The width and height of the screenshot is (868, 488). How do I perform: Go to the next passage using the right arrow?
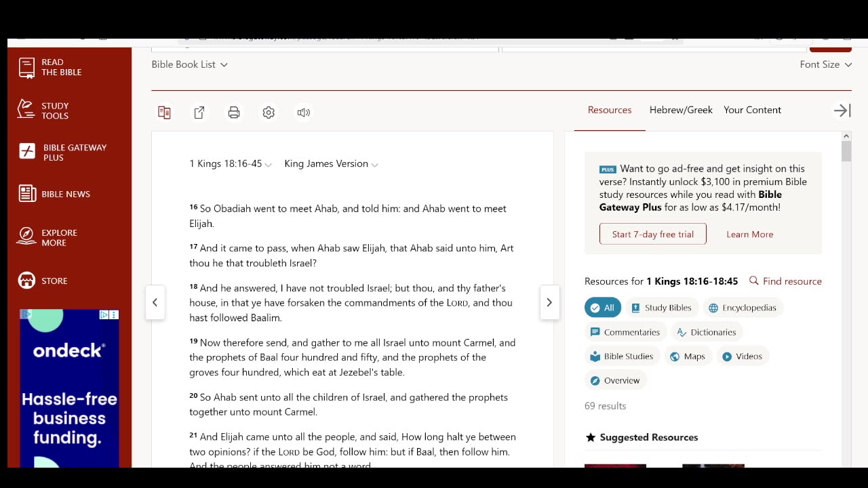coord(549,302)
